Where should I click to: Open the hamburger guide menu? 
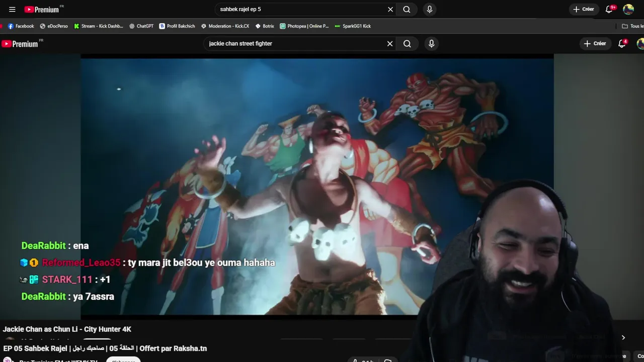(12, 9)
